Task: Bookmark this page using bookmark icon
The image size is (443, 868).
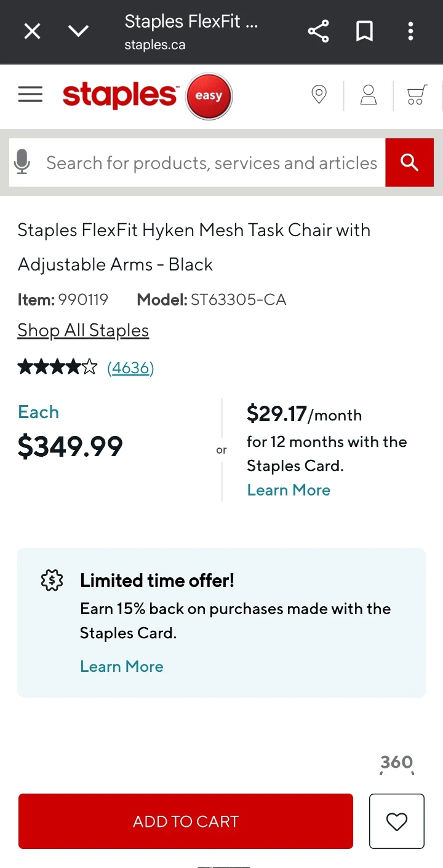Action: [x=364, y=31]
